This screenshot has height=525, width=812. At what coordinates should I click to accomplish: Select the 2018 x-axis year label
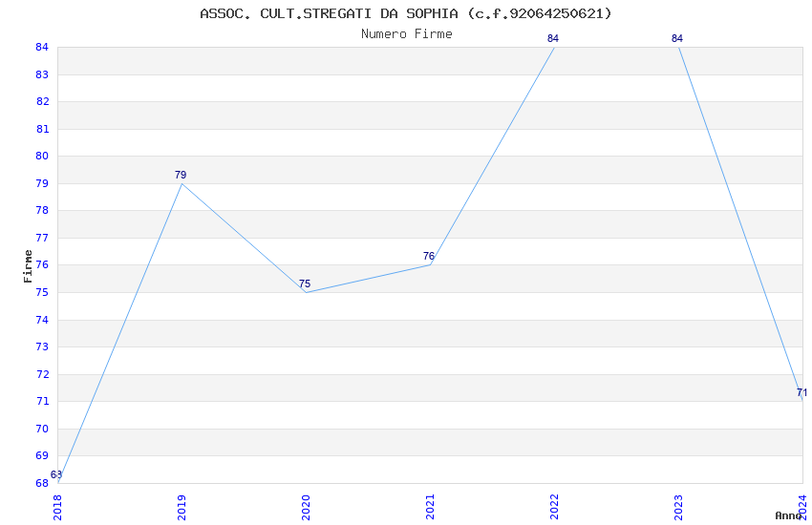(x=57, y=507)
